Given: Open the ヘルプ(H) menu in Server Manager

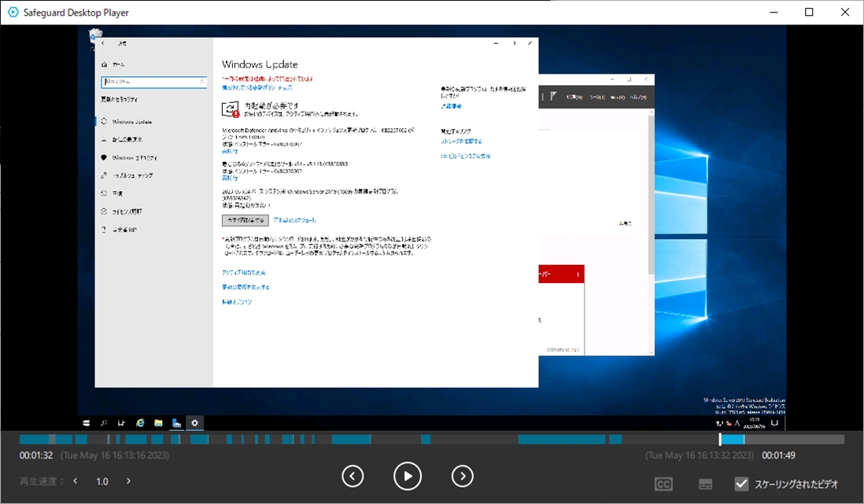Looking at the screenshot, I should pos(639,97).
